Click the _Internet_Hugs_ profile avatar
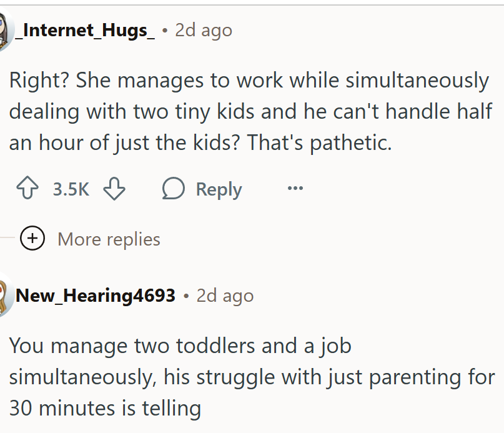504x433 pixels. 5,31
